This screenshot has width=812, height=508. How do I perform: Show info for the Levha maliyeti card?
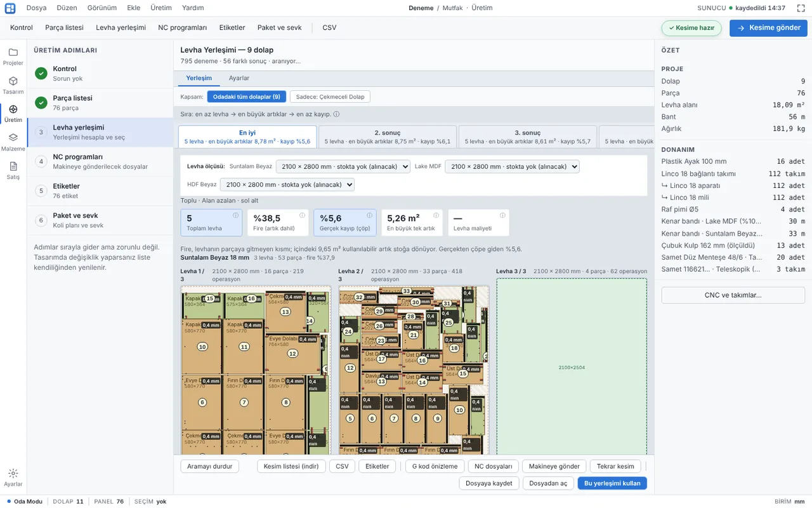point(502,215)
